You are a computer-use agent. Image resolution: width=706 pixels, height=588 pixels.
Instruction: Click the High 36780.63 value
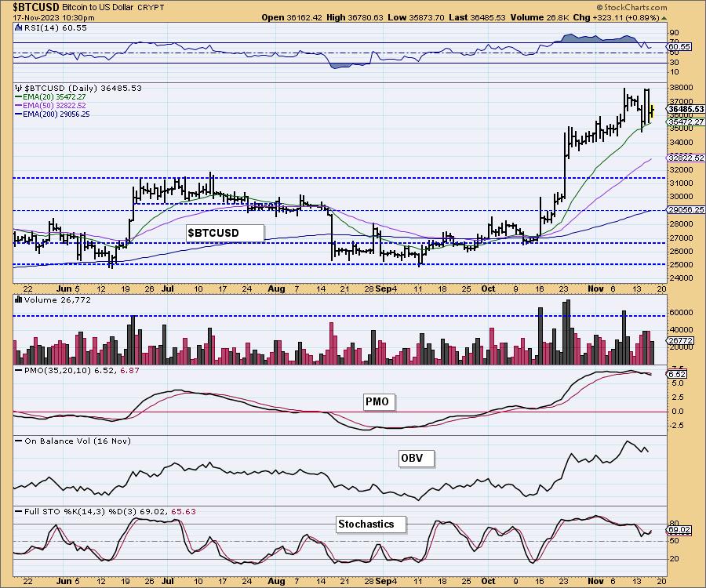[355, 18]
